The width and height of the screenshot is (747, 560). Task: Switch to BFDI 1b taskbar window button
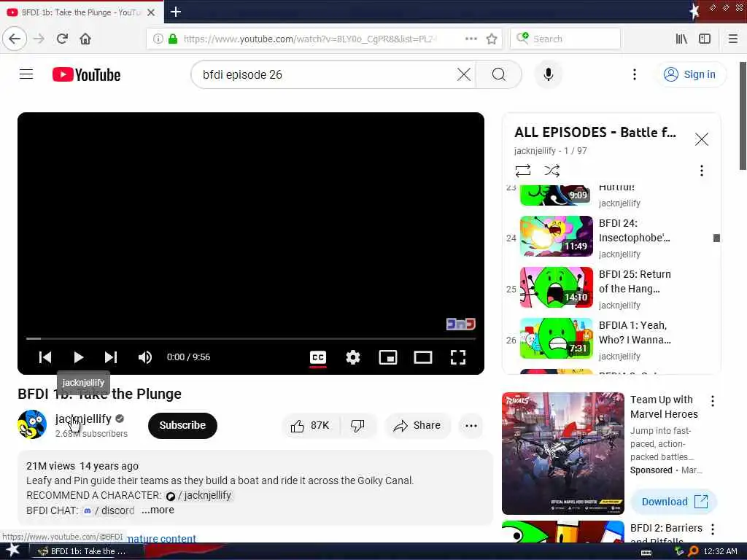click(x=88, y=551)
